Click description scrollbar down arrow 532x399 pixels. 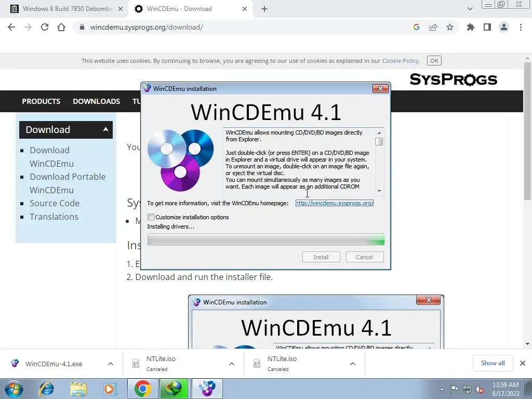click(x=379, y=191)
